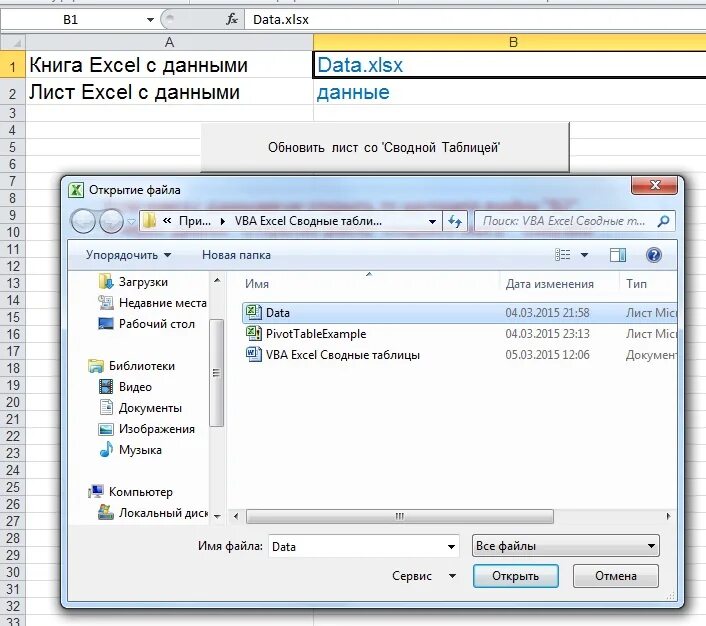The height and width of the screenshot is (626, 706).
Task: Sort files by Дата изменения column
Action: [x=549, y=284]
